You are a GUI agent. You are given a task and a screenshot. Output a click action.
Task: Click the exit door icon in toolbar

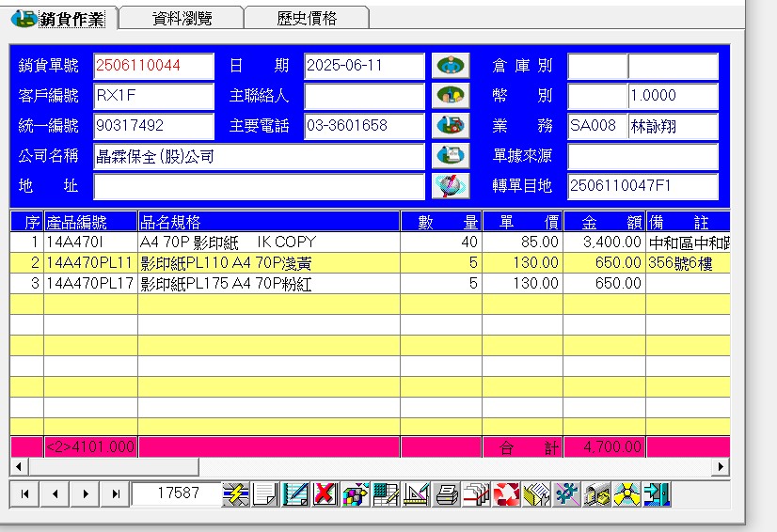658,493
